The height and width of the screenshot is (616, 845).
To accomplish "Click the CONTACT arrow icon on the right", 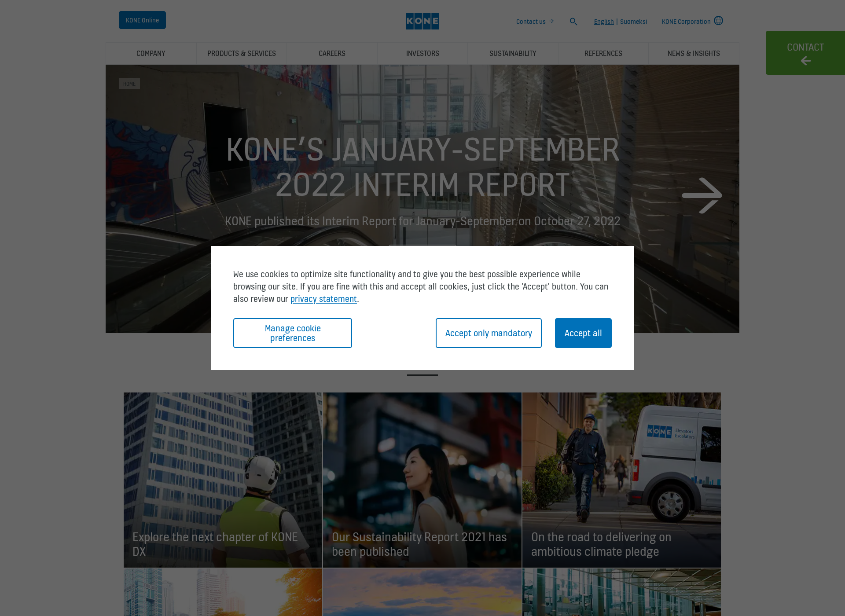I will 806,60.
